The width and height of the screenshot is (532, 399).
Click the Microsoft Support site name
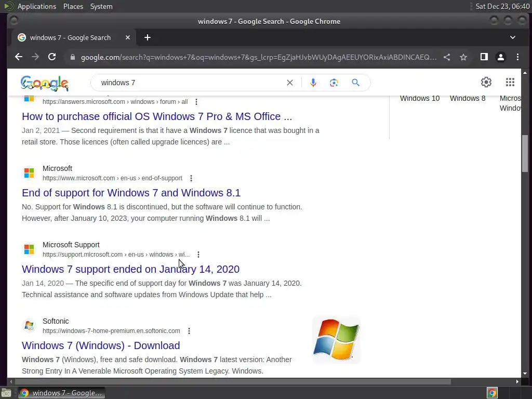coord(71,245)
